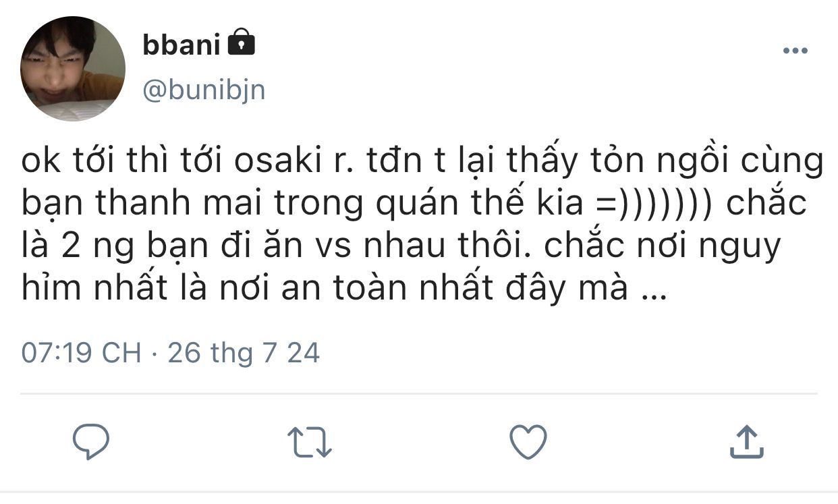Share the tweet using the upload arrow icon

pyautogui.click(x=746, y=442)
